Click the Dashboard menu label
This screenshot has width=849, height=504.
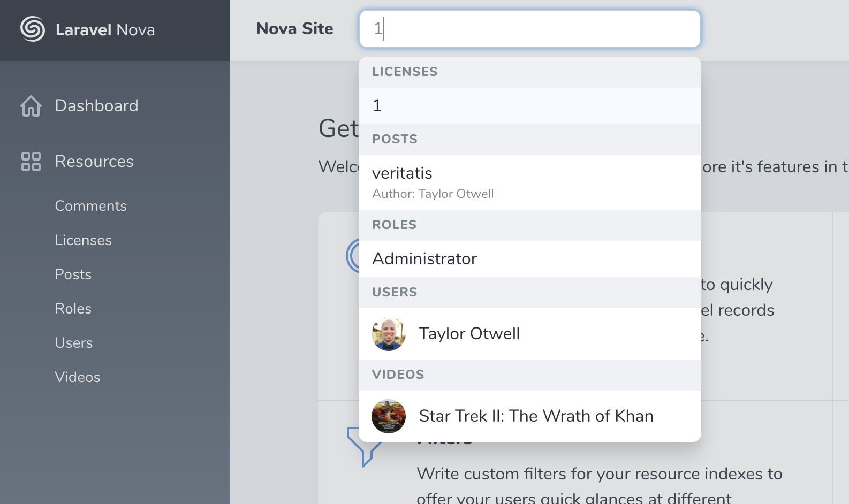(97, 106)
